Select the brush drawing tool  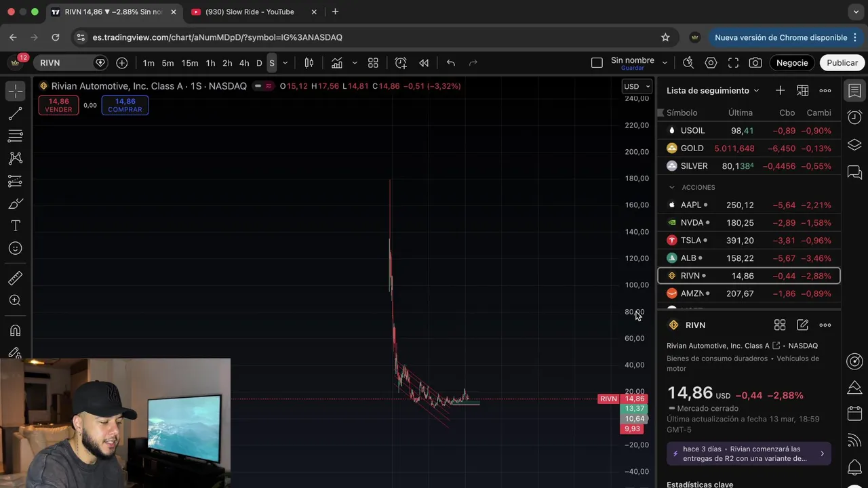pyautogui.click(x=16, y=203)
